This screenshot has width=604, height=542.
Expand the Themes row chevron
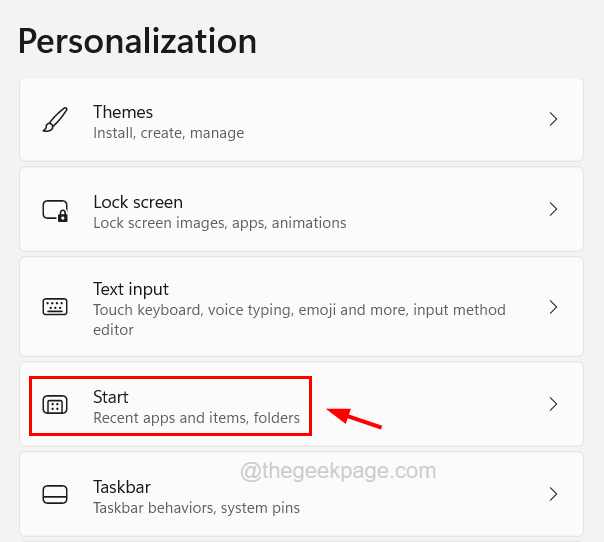(553, 119)
